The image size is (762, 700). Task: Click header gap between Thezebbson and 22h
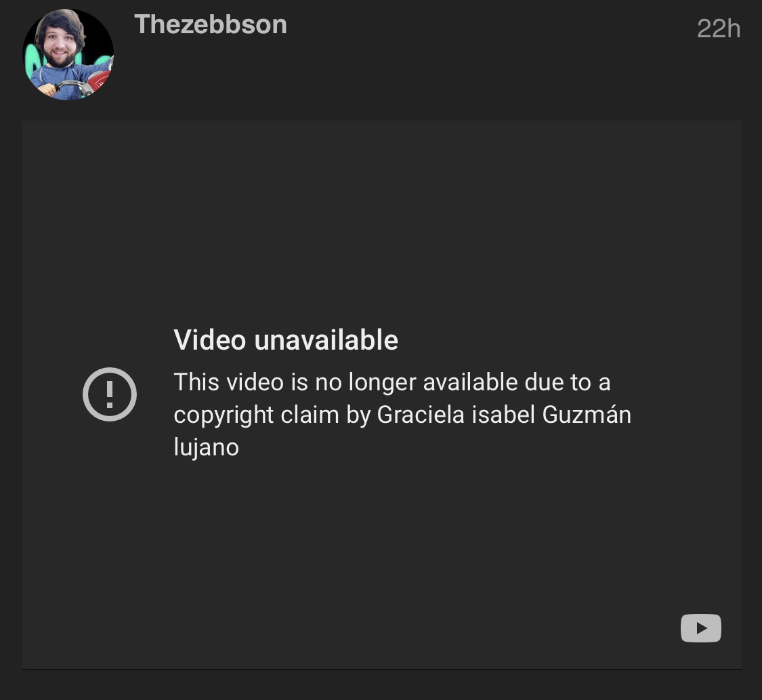(491, 26)
